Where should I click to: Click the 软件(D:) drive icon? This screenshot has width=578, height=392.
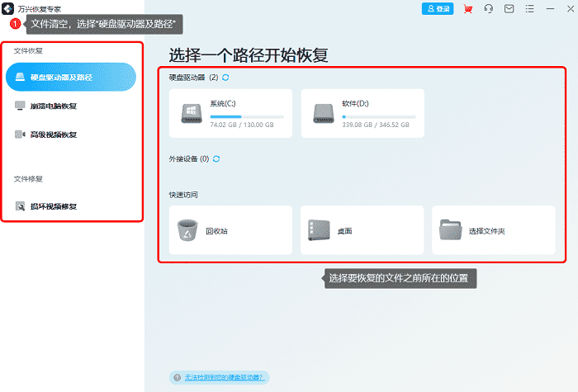coord(324,114)
